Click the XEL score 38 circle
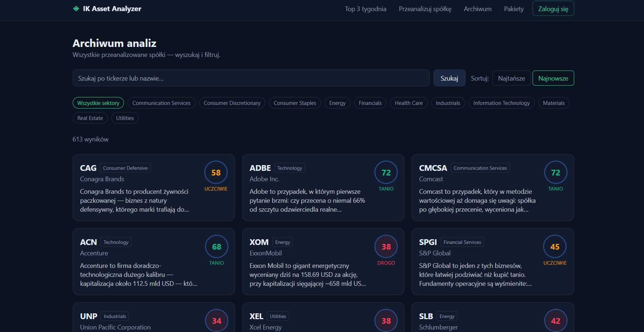The width and height of the screenshot is (644, 332). point(386,321)
